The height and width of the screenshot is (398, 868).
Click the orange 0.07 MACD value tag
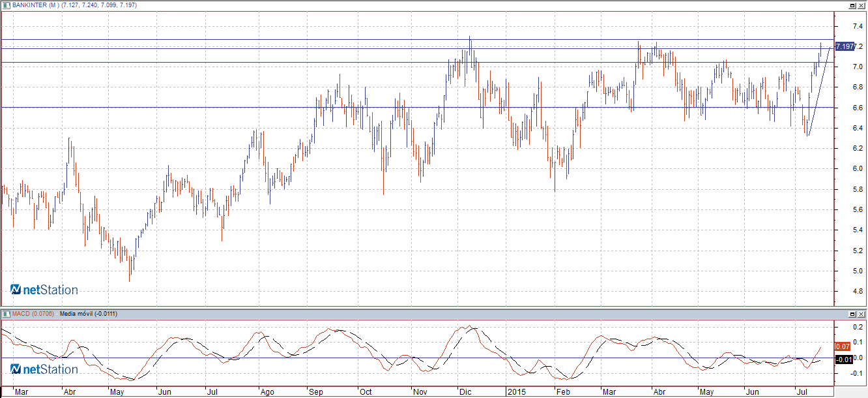(843, 346)
